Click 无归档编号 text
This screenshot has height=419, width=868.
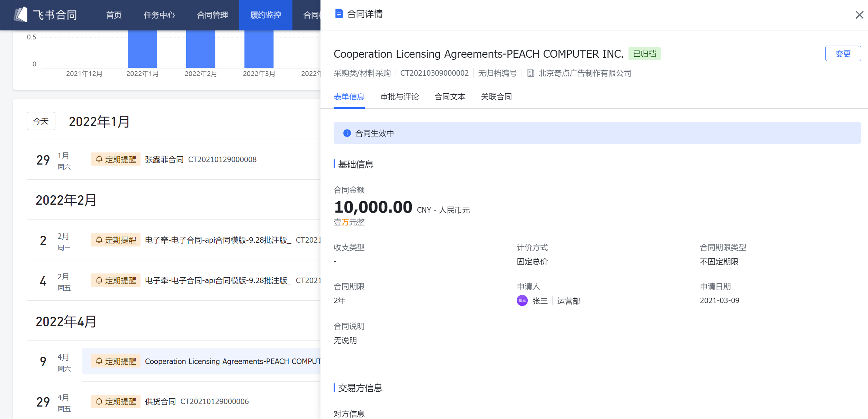[x=497, y=73]
